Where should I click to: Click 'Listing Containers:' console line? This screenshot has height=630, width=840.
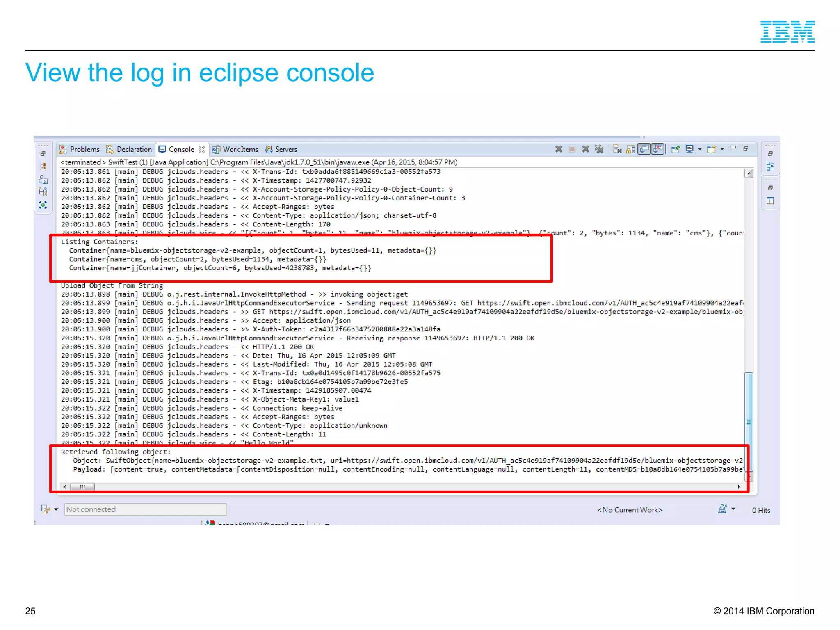[100, 242]
